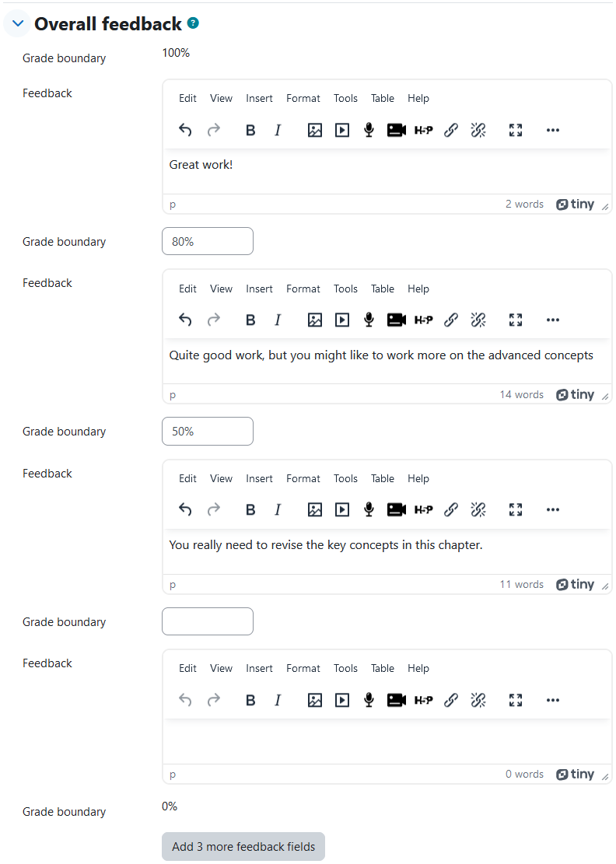Undo in the Quite good work editor
Screen dimensions: 616x864
coord(185,320)
